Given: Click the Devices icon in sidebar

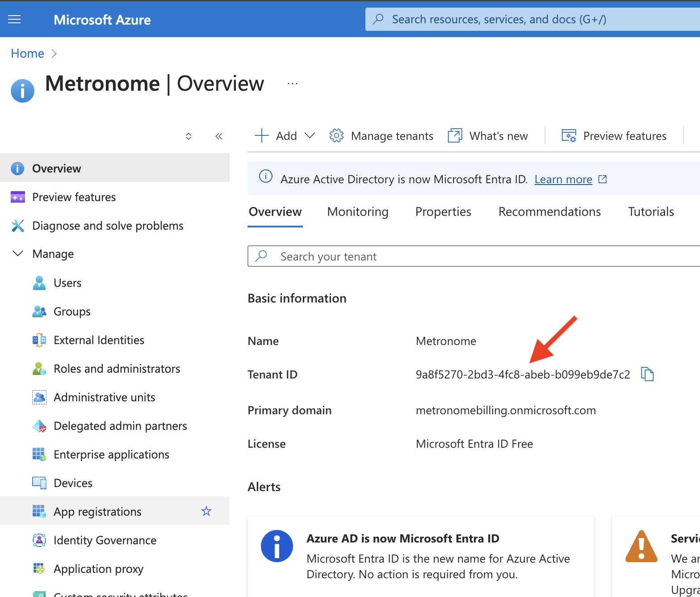Looking at the screenshot, I should tap(39, 483).
